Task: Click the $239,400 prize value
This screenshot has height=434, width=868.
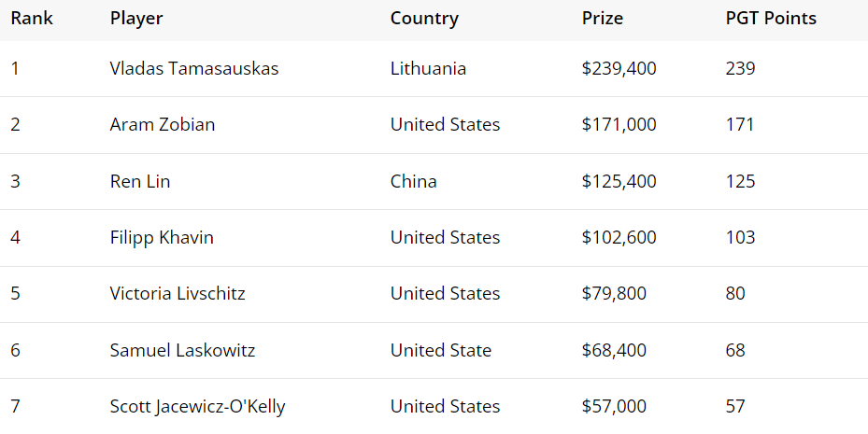Action: tap(619, 68)
